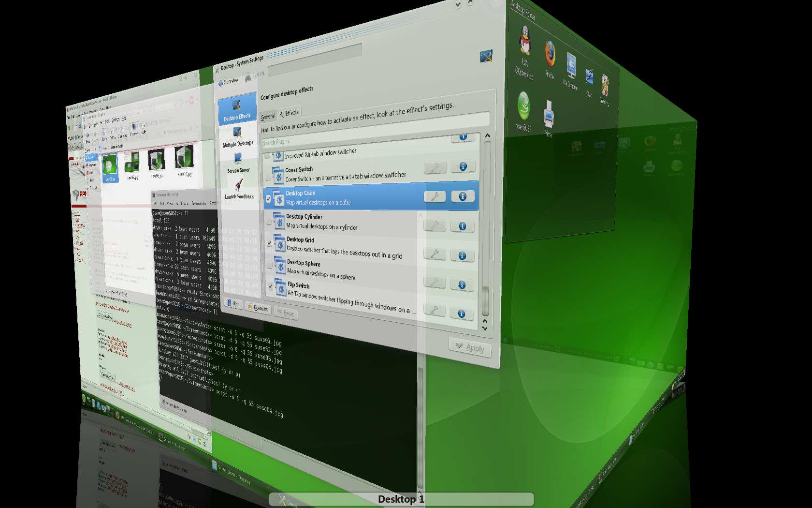Select fourth image thumbnail in Dolphin window

tap(184, 157)
